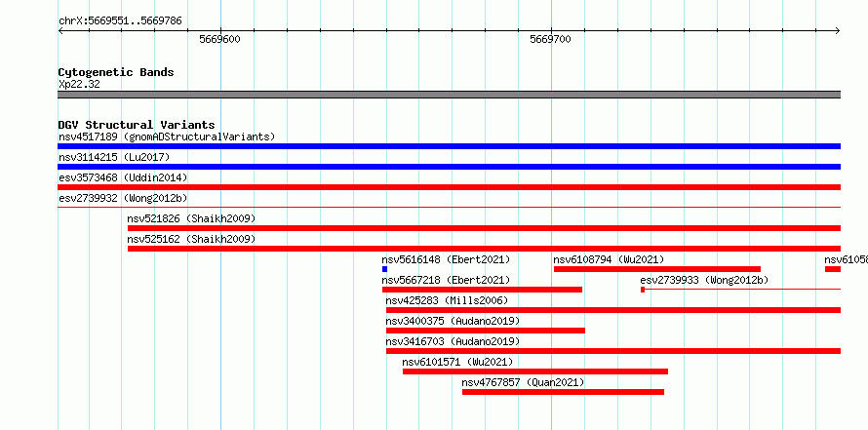The width and height of the screenshot is (868, 430).
Task: Click the esv2739933 small red square
Action: (x=643, y=290)
